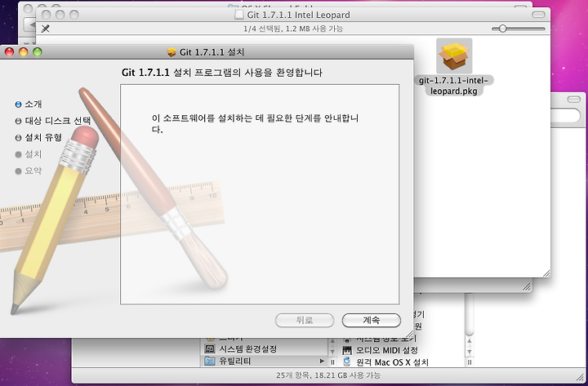Click the resize grip of Git installer window
588x386 pixels.
(x=409, y=334)
